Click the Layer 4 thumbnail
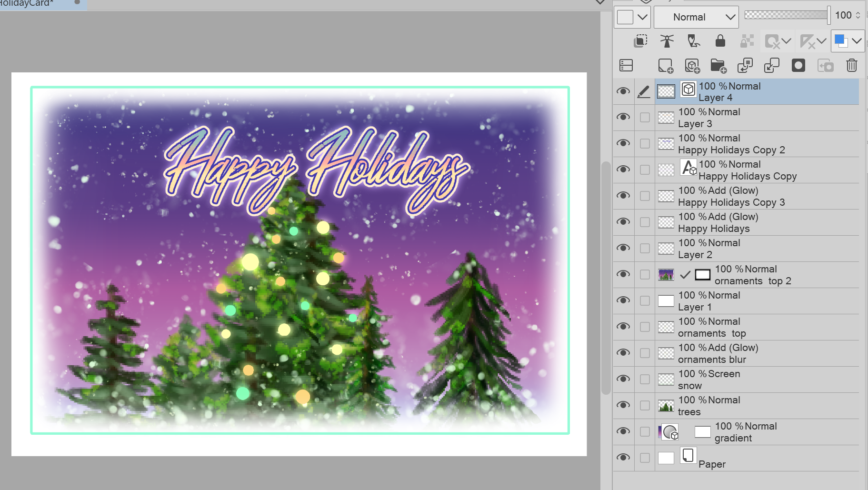The image size is (868, 490). coord(666,91)
